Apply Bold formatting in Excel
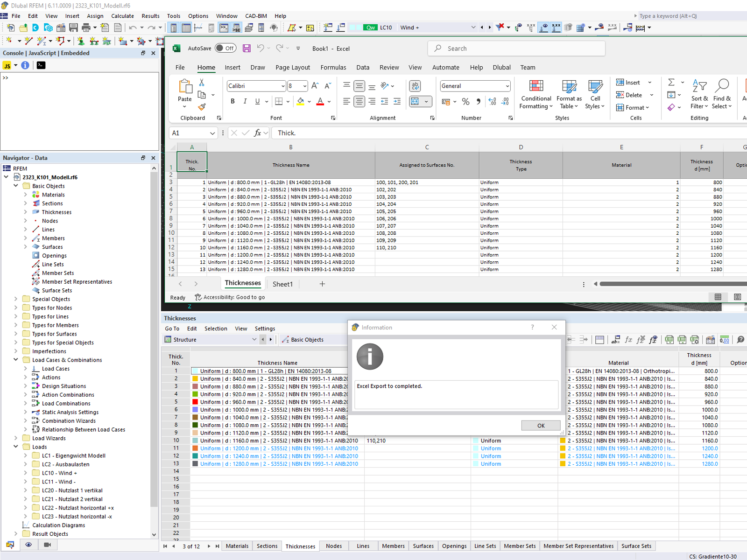 (x=233, y=101)
